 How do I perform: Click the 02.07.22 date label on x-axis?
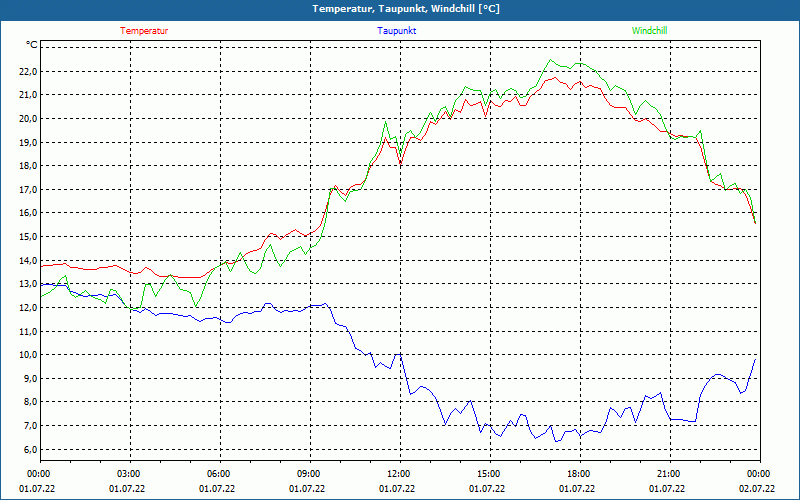[x=757, y=489]
